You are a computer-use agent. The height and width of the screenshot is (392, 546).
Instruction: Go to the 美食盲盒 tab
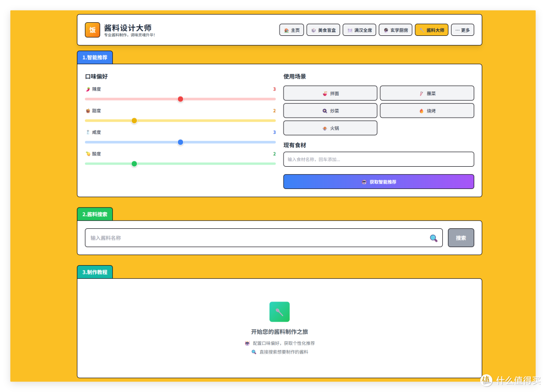(323, 30)
